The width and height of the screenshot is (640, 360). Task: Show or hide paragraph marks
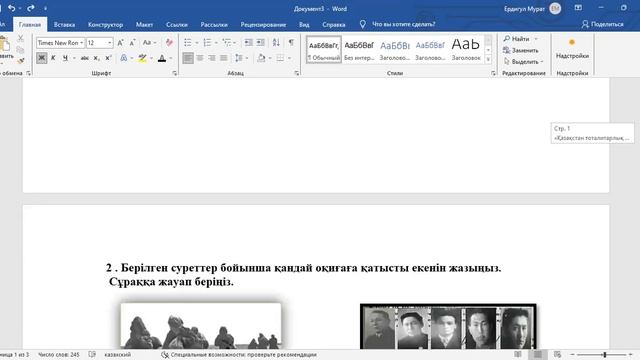(291, 43)
